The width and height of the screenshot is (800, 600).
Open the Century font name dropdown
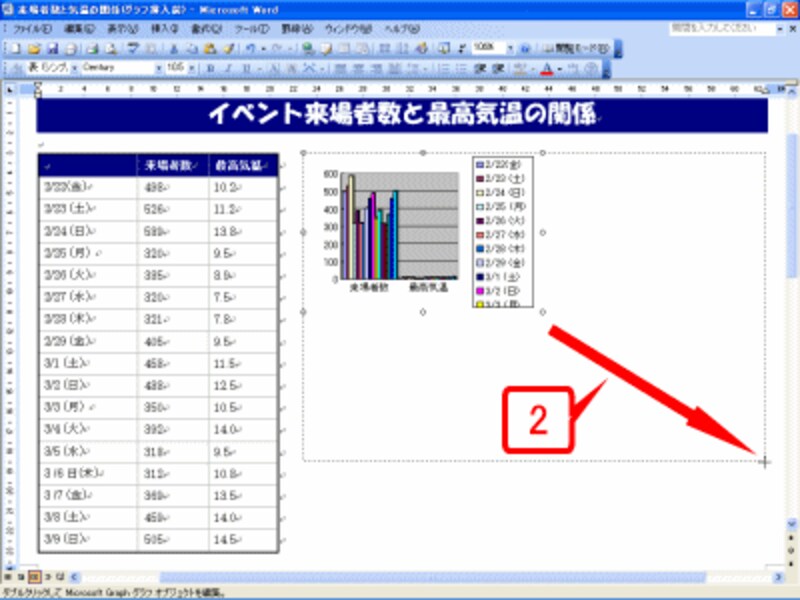click(x=156, y=68)
